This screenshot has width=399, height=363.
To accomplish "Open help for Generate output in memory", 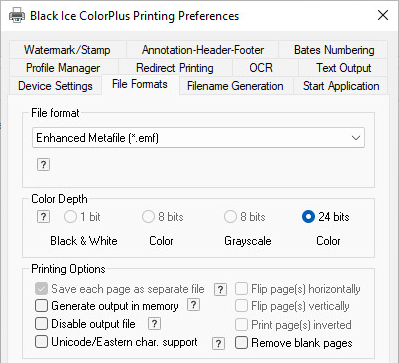I will [x=193, y=305].
